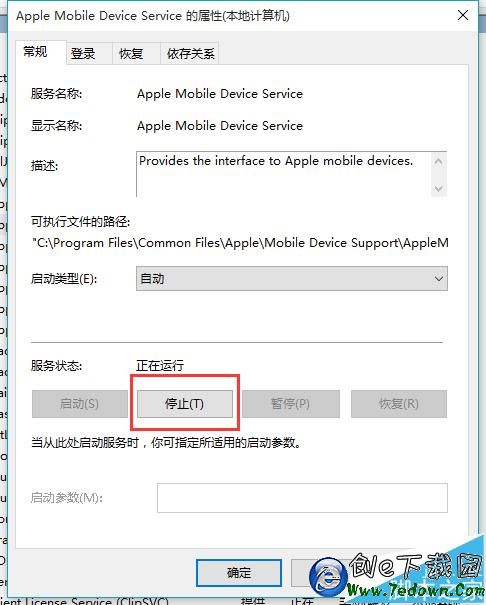
Task: Click inside the 启动参数(M) text field
Action: 302,498
